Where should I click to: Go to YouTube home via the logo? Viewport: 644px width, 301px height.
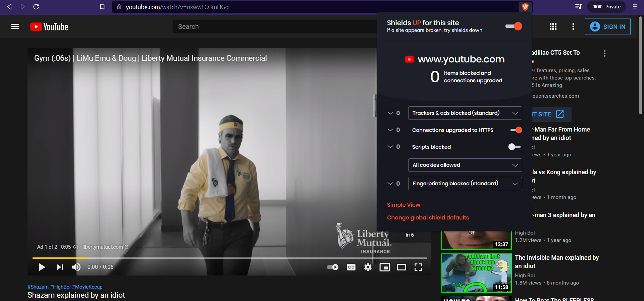point(49,27)
